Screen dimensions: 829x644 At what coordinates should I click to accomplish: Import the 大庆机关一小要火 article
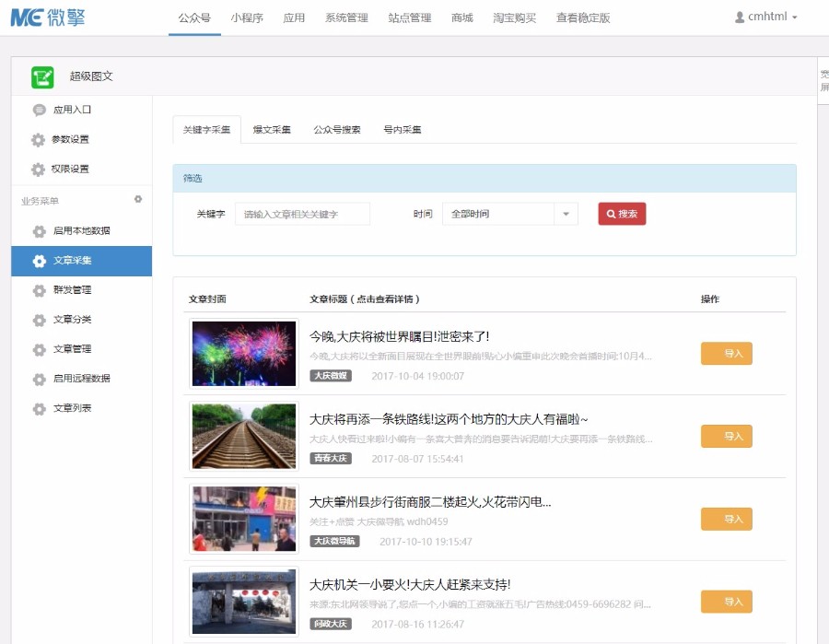[x=727, y=602]
